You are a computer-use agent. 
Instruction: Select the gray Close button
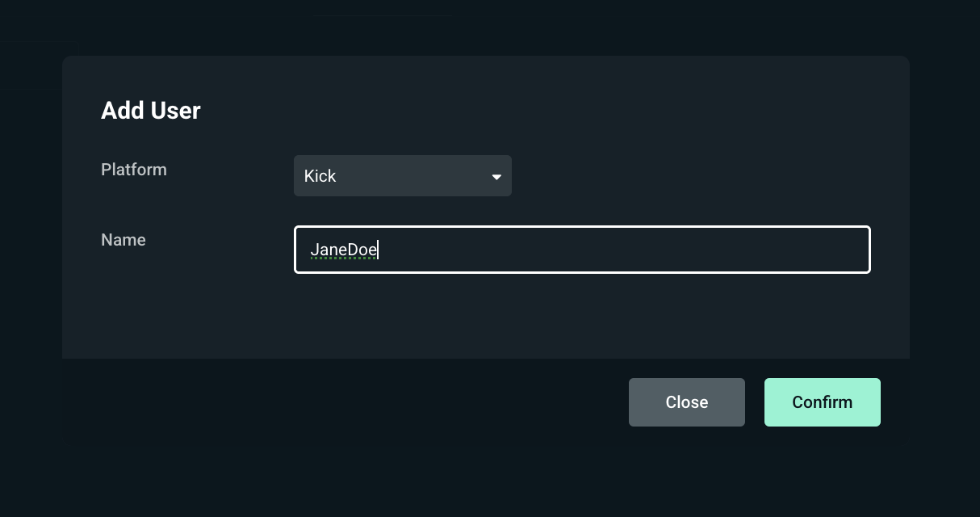[686, 401]
